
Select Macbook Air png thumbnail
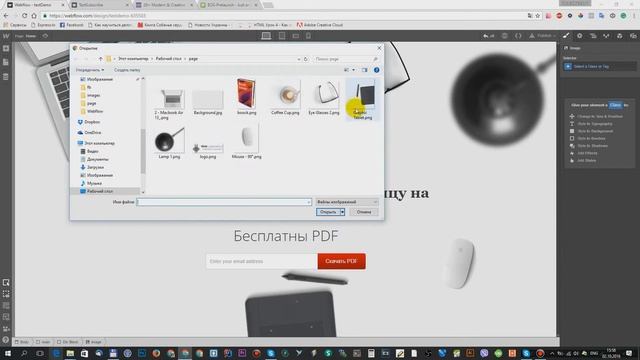coord(169,104)
